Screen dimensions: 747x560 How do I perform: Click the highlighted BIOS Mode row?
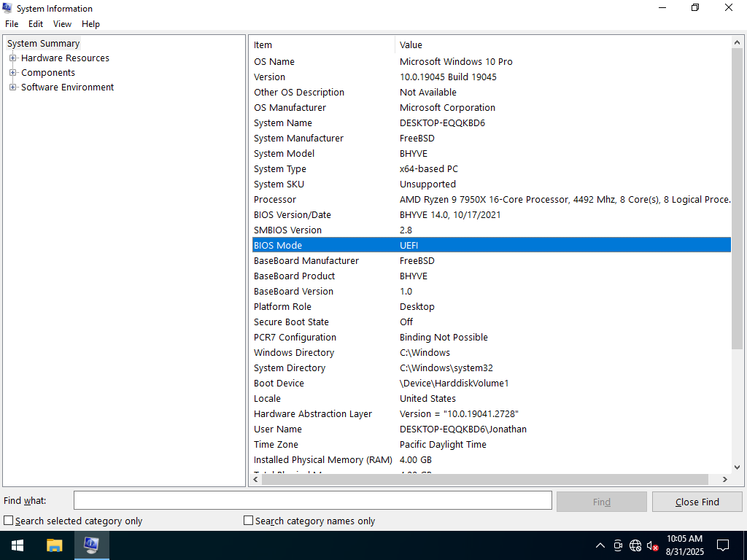[x=491, y=245]
